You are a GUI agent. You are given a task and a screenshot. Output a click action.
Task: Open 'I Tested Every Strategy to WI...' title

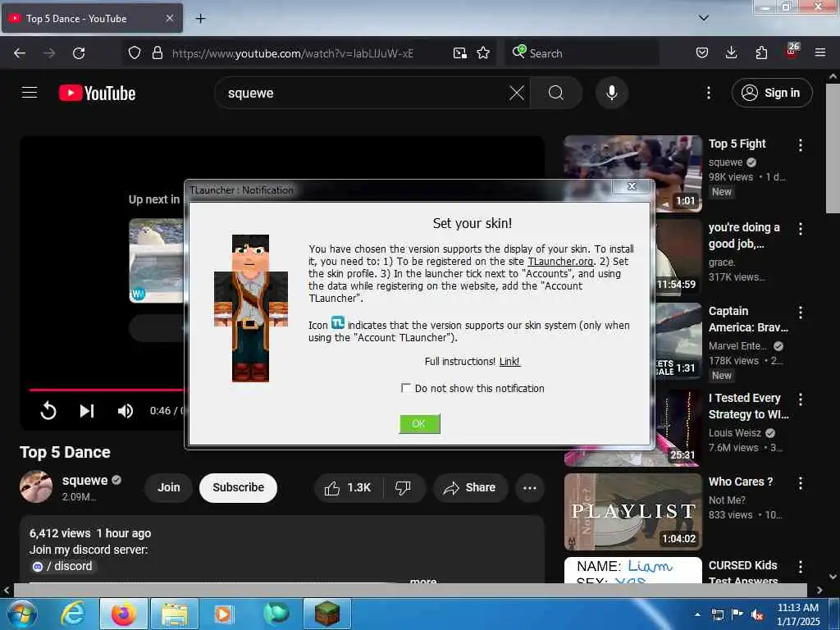748,406
